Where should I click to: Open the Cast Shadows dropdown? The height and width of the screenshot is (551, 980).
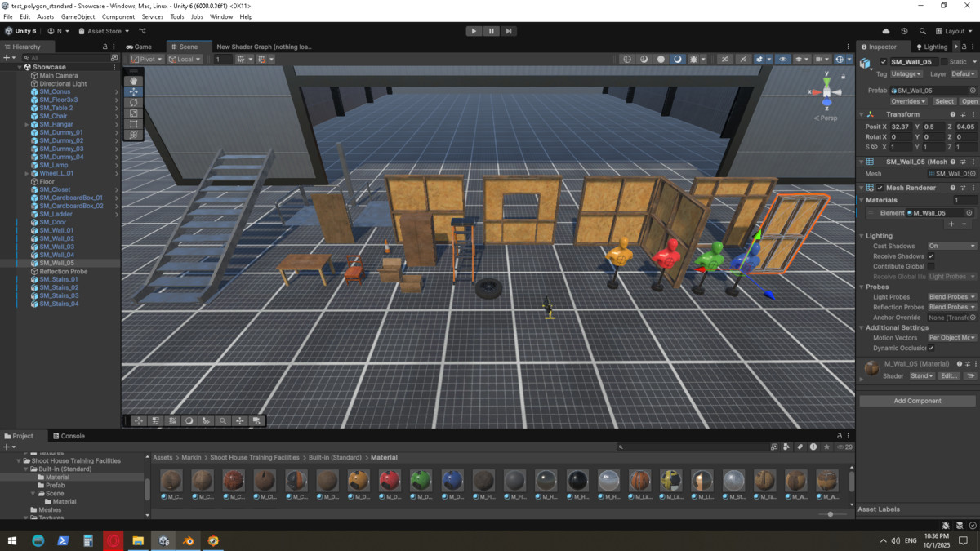coord(951,246)
